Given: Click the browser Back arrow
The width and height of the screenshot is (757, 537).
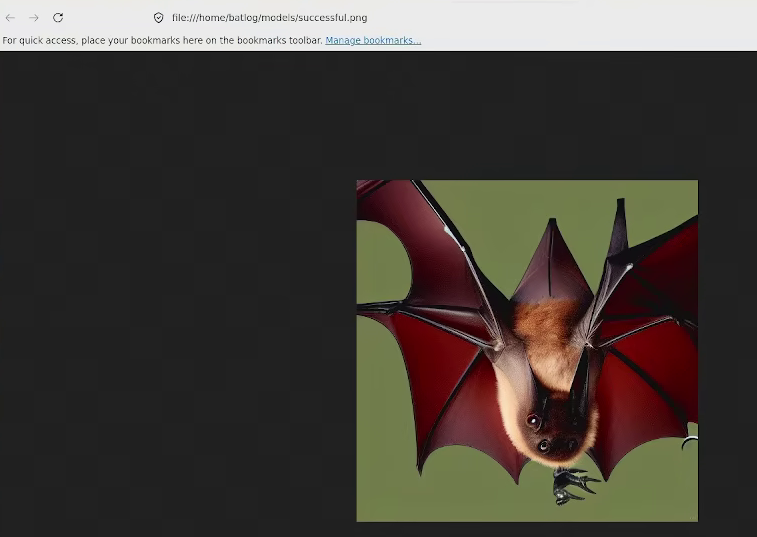Looking at the screenshot, I should (x=10, y=18).
